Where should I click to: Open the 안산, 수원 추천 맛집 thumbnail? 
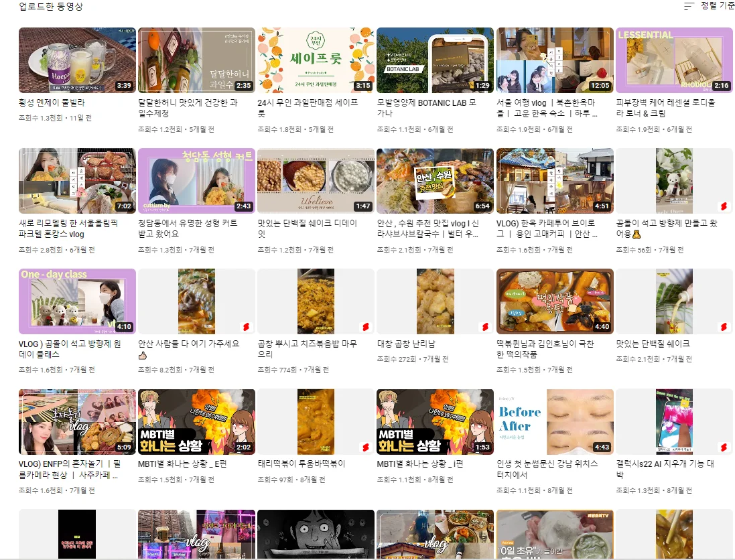point(435,181)
